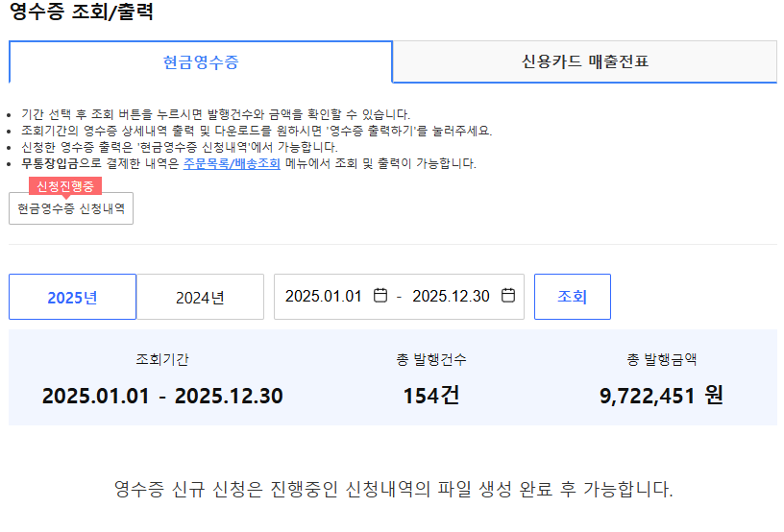Image resolution: width=784 pixels, height=532 pixels.
Task: Click the 총 발행금액 label
Action: (661, 360)
